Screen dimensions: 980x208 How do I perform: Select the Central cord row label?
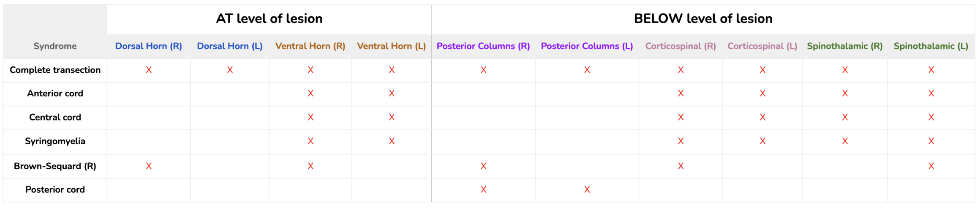55,118
